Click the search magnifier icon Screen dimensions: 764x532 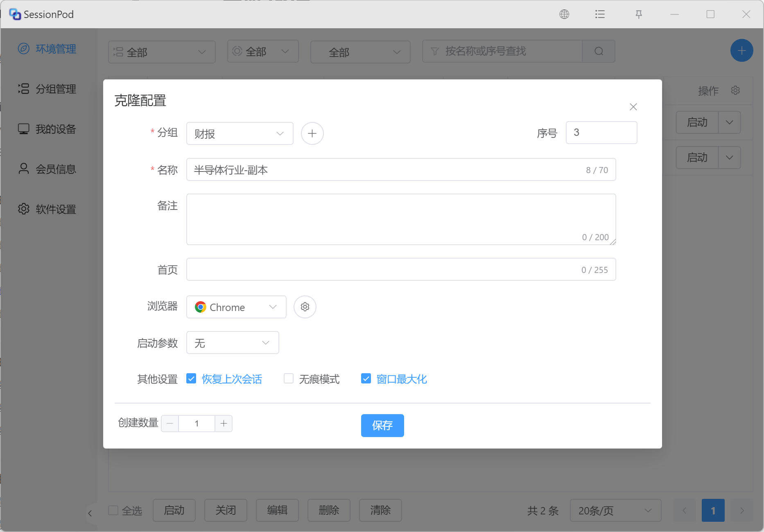(599, 51)
